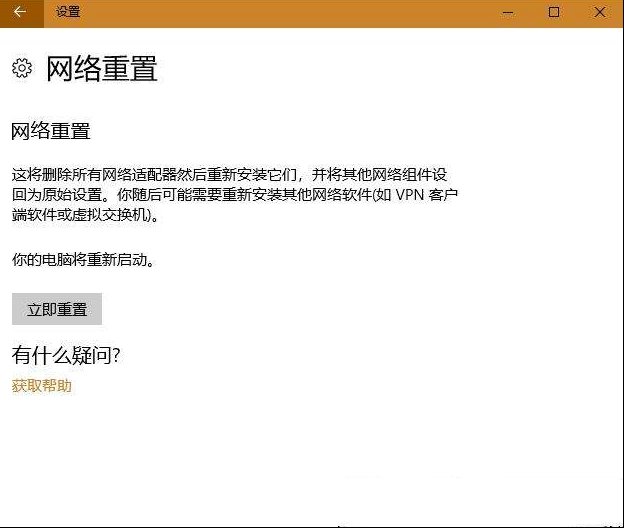Close the 设置 window
Viewport: 624px width, 528px height.
pos(600,13)
